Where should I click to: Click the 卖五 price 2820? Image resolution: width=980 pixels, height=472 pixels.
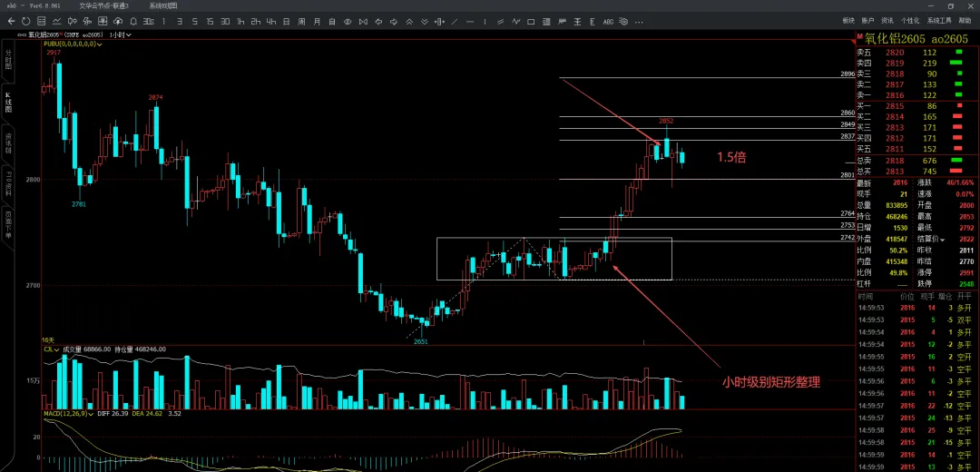pos(895,53)
